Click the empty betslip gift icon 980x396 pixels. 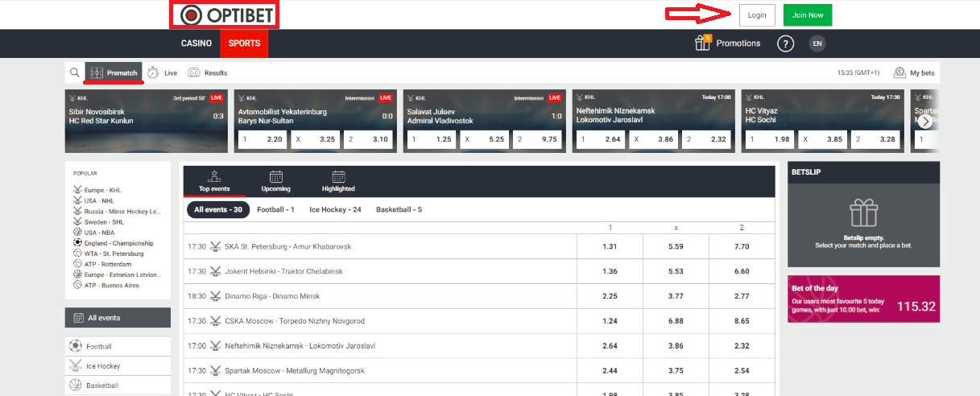coord(863,213)
